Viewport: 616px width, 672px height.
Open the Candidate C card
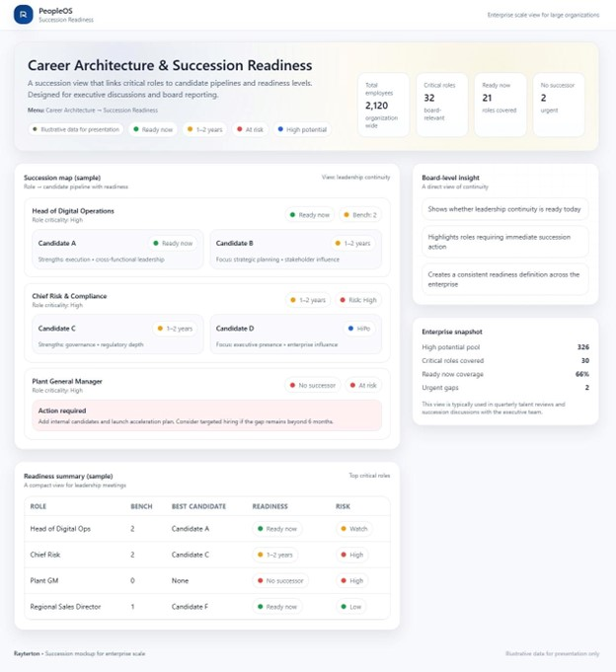[117, 335]
